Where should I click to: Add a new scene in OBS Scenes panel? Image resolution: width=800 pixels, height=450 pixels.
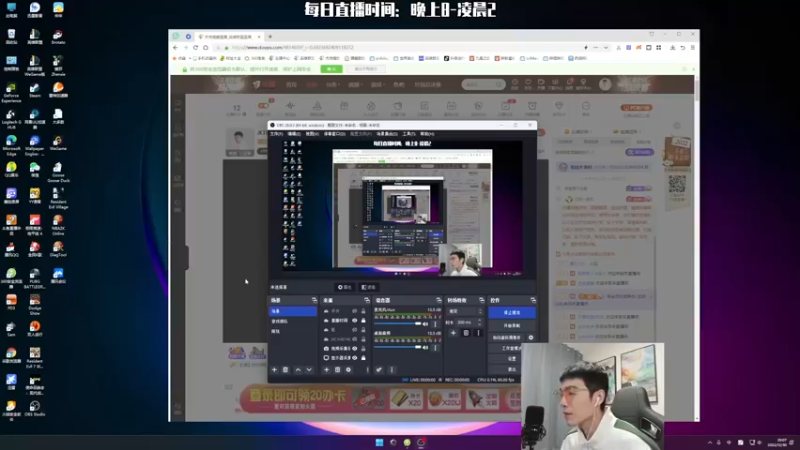(274, 370)
